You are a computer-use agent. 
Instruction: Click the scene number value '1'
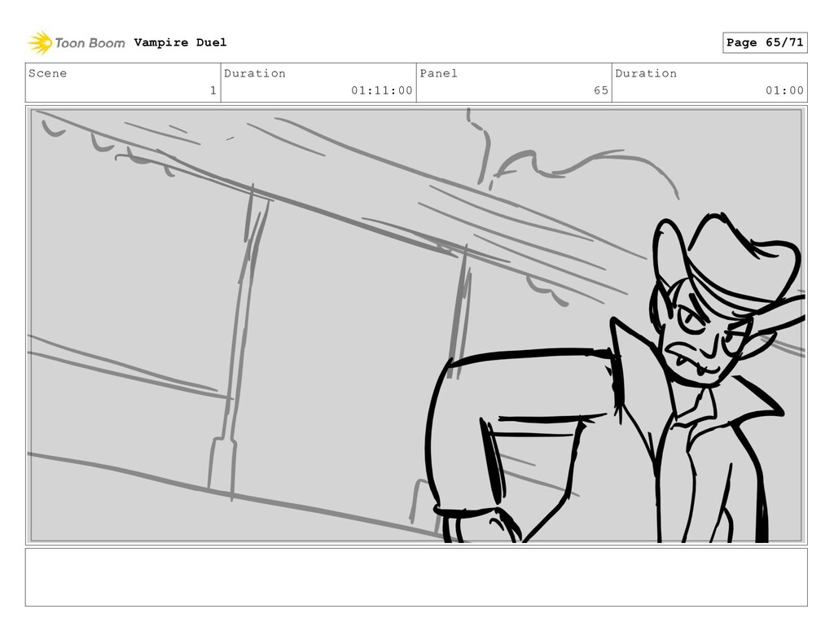click(x=213, y=90)
